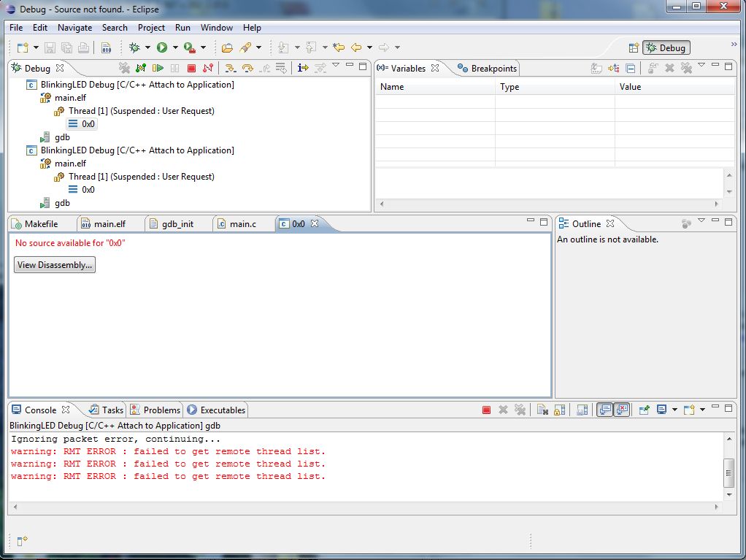Open the New wizard dropdown arrow
Screen dimensions: 746x560
click(36, 47)
